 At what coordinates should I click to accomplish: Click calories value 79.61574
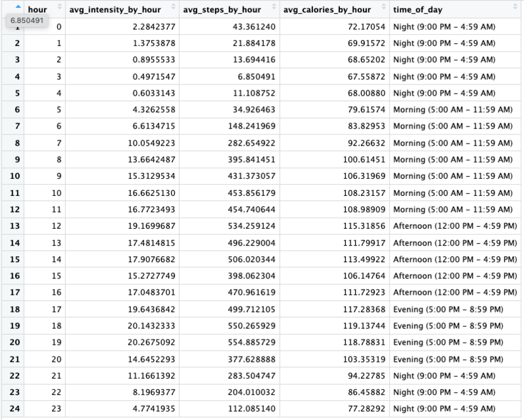366,109
